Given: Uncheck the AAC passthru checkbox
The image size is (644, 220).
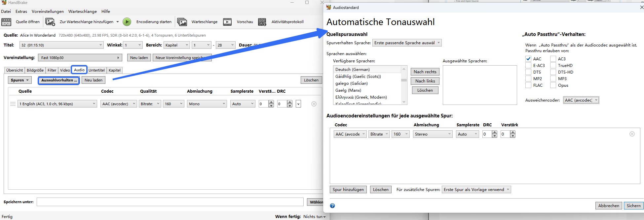Looking at the screenshot, I should pos(528,59).
